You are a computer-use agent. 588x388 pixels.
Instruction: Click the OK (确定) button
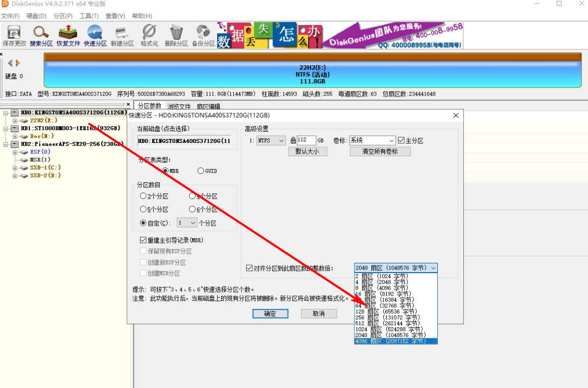point(270,313)
